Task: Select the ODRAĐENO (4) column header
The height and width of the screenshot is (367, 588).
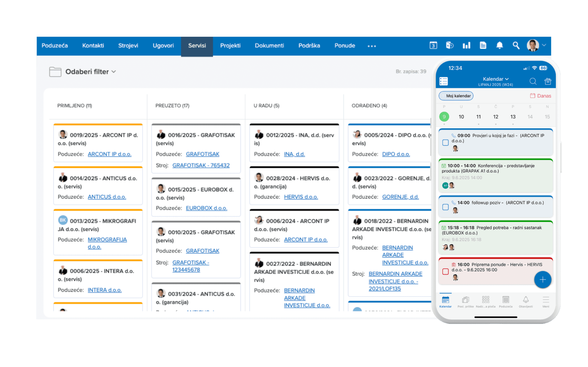Action: [x=369, y=106]
